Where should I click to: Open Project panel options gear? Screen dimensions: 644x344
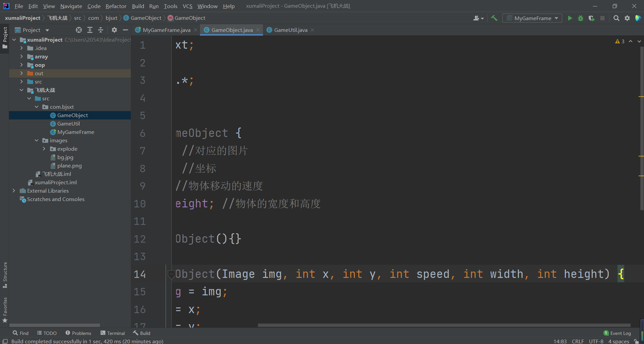tap(114, 30)
